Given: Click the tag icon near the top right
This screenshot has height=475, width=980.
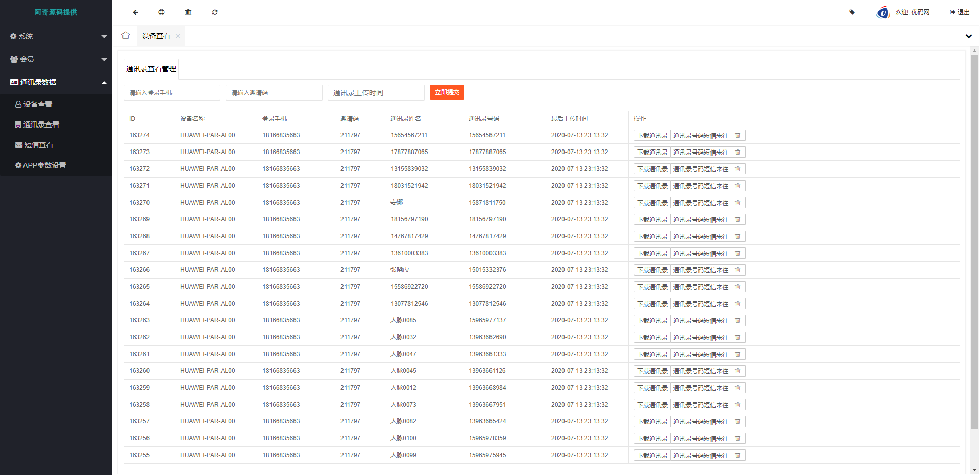Looking at the screenshot, I should (x=851, y=12).
